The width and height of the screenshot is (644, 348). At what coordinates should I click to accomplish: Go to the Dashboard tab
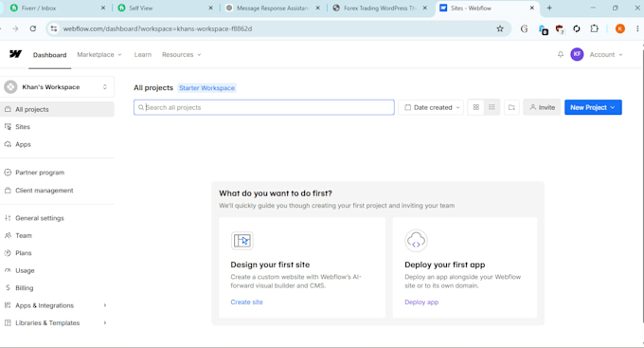49,55
